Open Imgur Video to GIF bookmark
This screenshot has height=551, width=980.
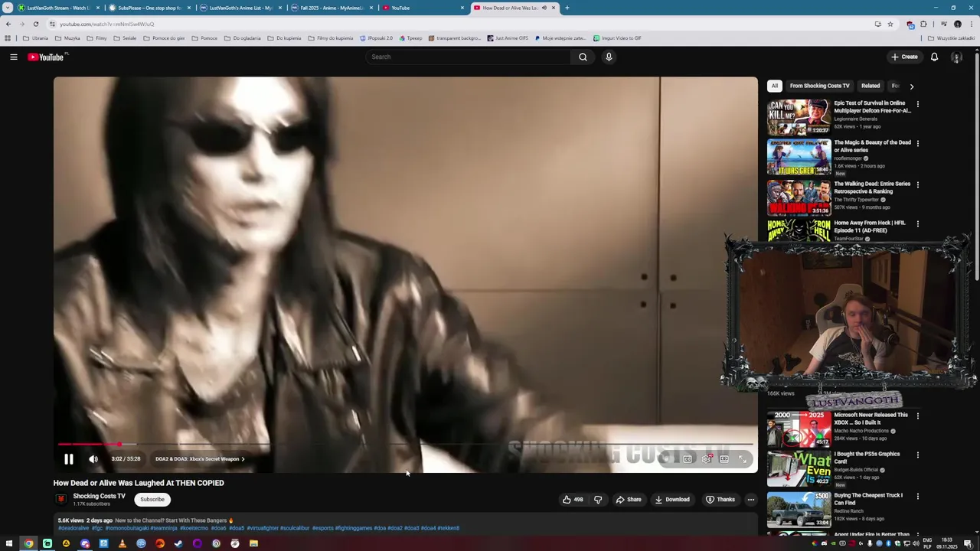click(617, 38)
